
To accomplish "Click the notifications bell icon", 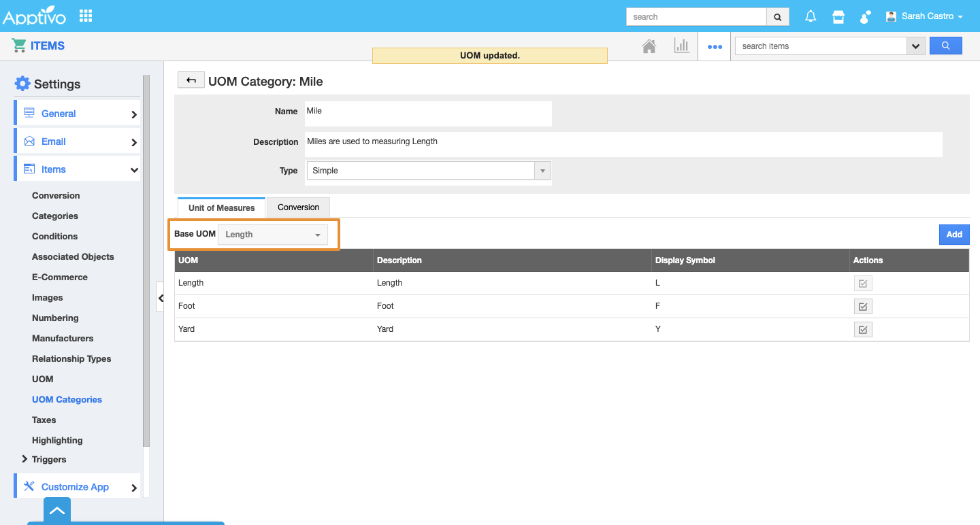I will click(x=811, y=17).
